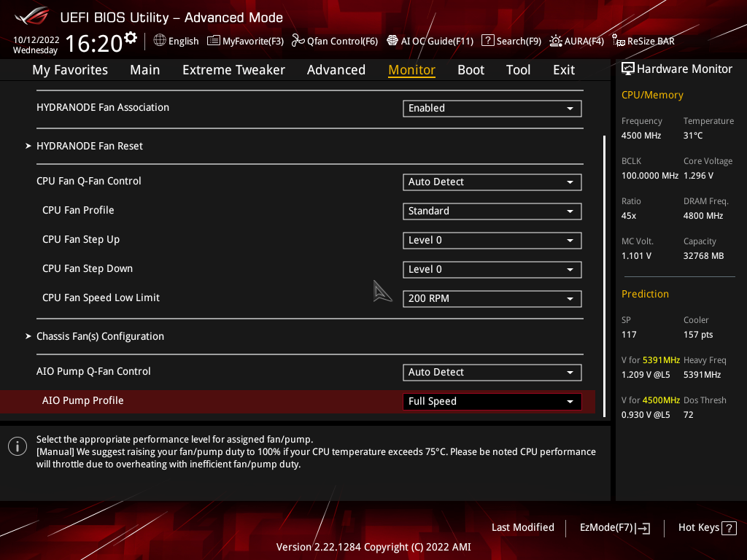Open AURA lighting icon
The height and width of the screenshot is (560, 747).
coord(555,41)
